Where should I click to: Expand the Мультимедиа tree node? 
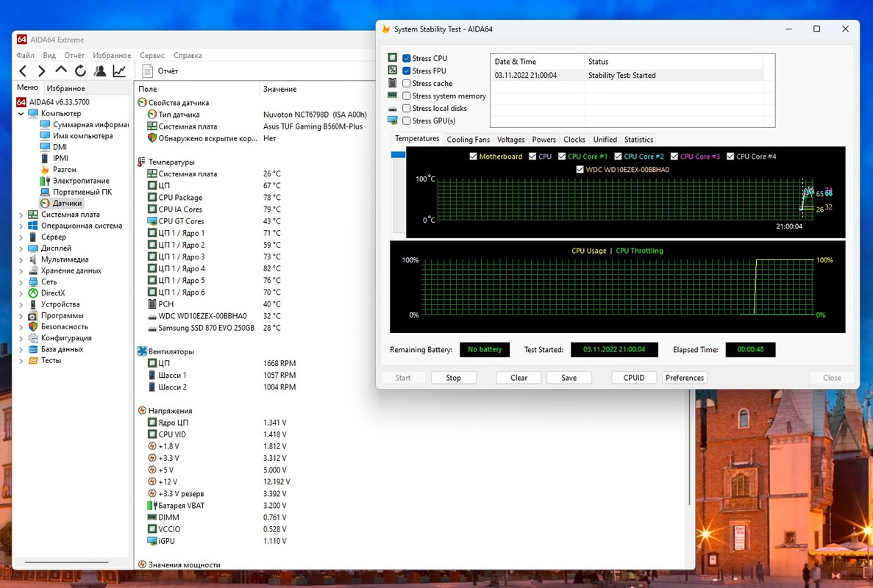pyautogui.click(x=21, y=259)
